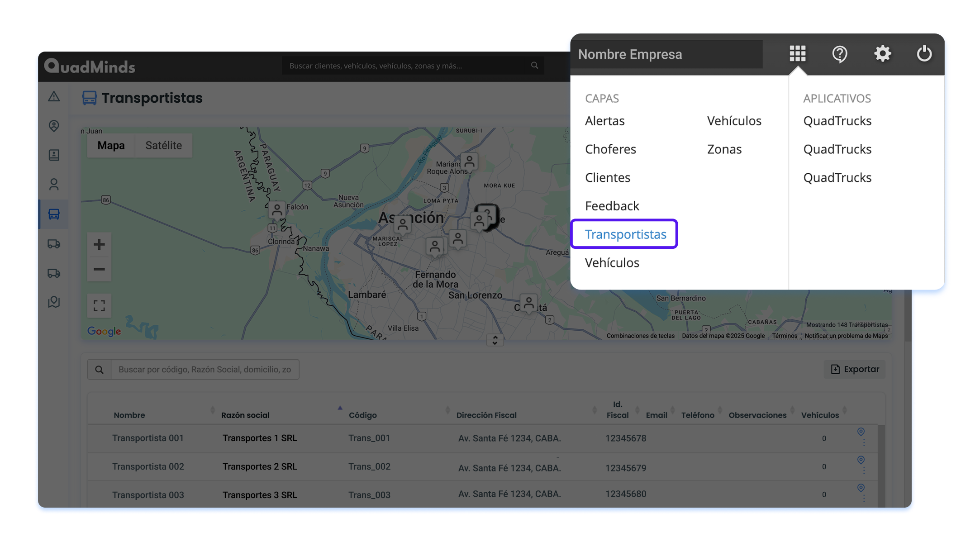Click Trans_002 code cell
This screenshot has height=542, width=980.
369,466
